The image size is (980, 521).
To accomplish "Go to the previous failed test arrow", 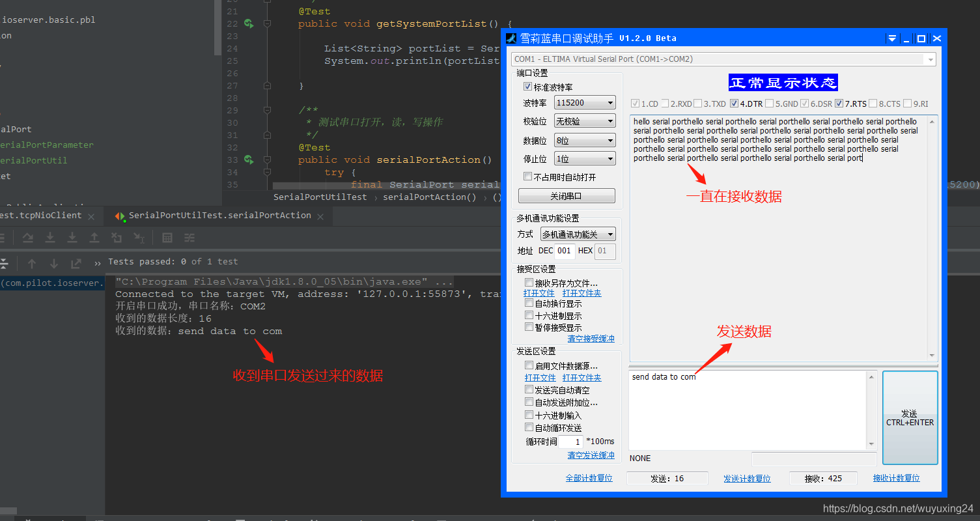I will pyautogui.click(x=32, y=264).
